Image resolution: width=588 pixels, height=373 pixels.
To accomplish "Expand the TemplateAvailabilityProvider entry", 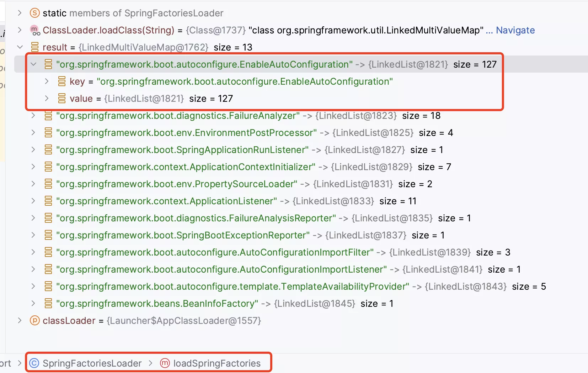I will click(33, 287).
